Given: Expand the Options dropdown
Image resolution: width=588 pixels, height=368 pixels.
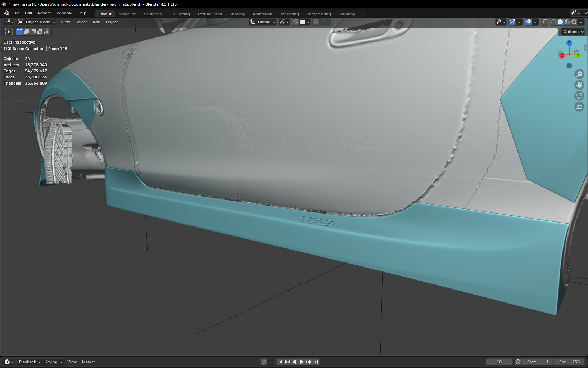Looking at the screenshot, I should [573, 32].
